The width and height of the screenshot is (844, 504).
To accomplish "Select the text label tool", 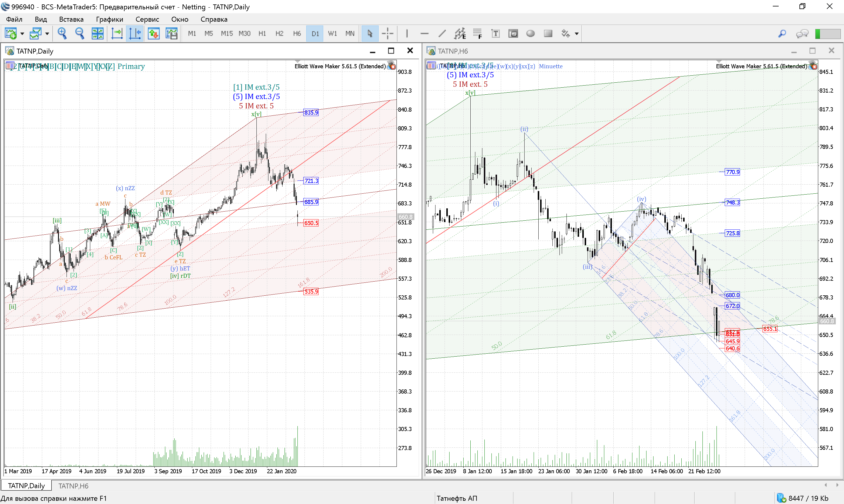I will click(496, 33).
